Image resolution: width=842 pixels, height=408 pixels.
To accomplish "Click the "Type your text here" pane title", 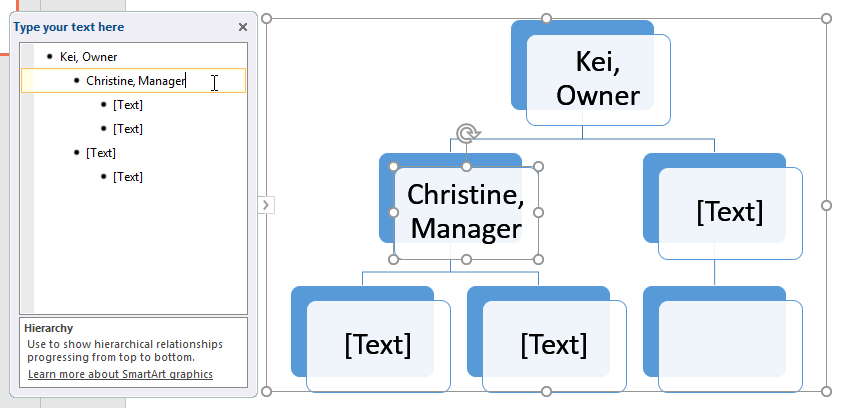I will (69, 27).
